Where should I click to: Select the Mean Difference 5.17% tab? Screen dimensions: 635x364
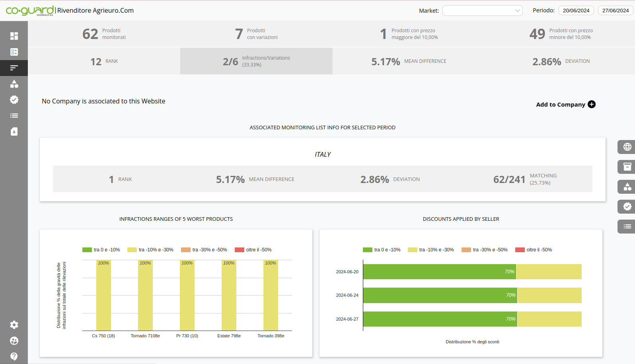tap(409, 61)
